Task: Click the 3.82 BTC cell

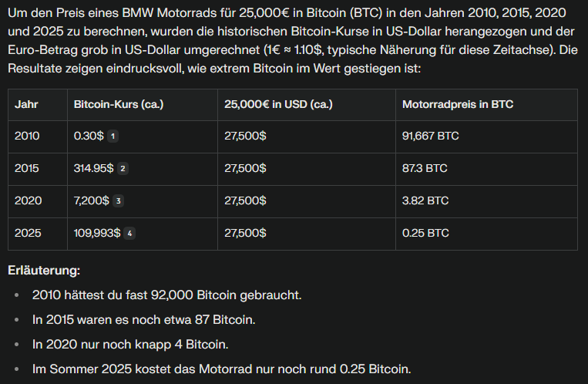Action: click(x=425, y=200)
